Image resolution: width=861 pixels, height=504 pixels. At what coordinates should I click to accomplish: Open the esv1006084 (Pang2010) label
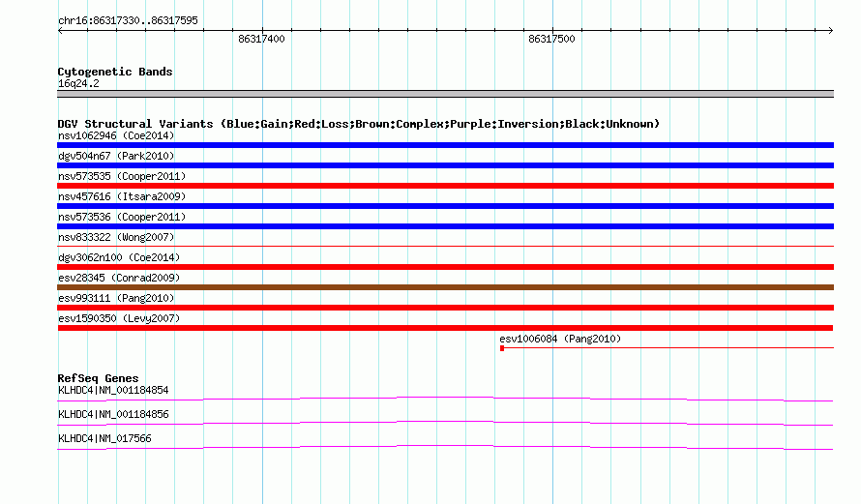point(560,339)
